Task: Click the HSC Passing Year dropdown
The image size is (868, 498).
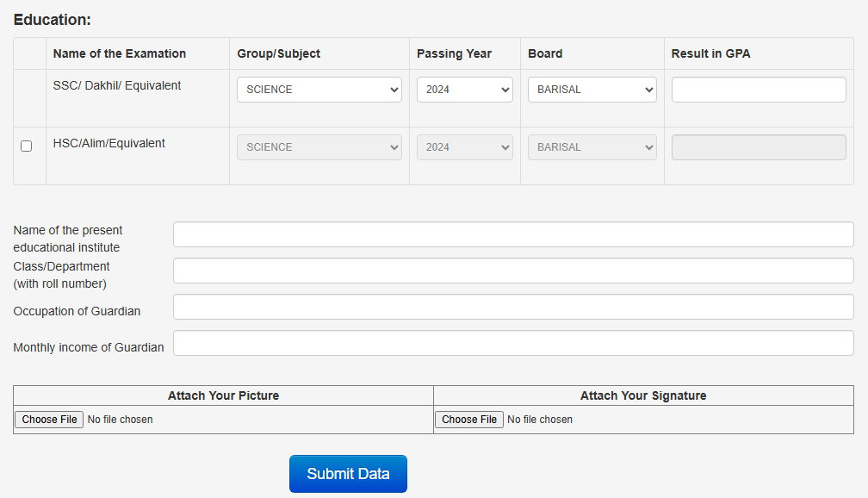Action: click(x=464, y=147)
